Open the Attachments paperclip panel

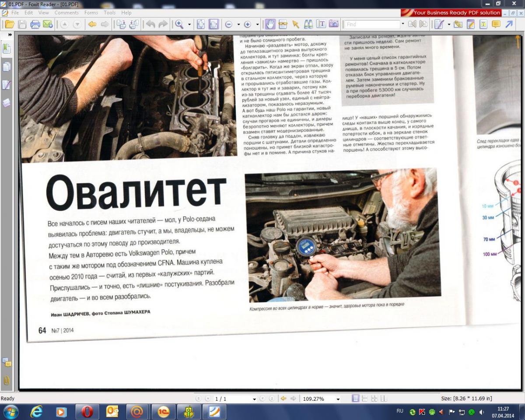(x=7, y=381)
